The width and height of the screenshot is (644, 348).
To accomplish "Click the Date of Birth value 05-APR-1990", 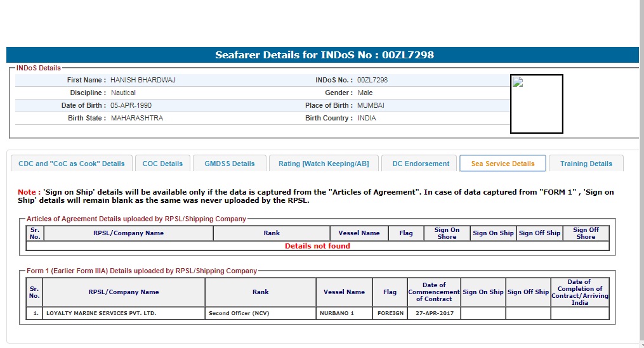I will (131, 105).
